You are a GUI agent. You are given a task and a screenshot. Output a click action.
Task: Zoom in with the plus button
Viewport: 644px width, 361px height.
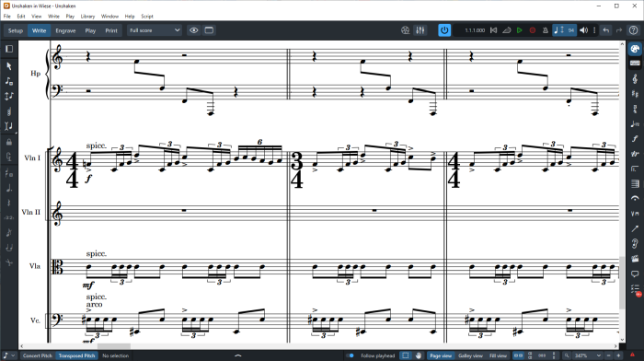click(x=618, y=355)
